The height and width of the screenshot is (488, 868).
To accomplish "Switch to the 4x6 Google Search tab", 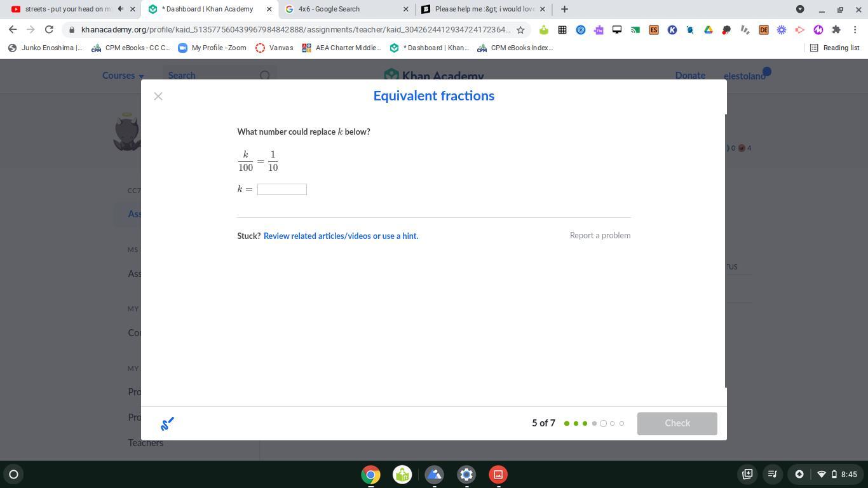I will point(347,9).
